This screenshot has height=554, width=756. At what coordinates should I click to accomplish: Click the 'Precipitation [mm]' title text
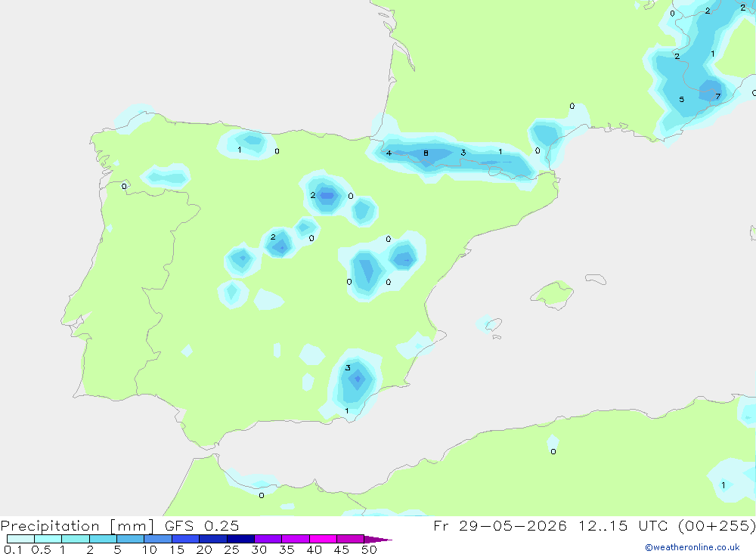click(77, 526)
